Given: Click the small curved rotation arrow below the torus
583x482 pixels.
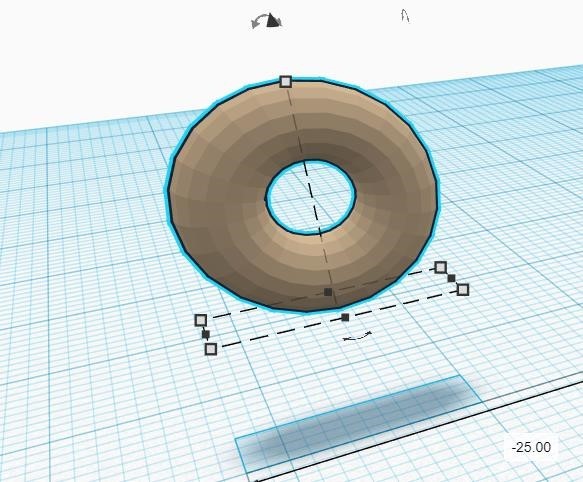Looking at the screenshot, I should pos(357,336).
